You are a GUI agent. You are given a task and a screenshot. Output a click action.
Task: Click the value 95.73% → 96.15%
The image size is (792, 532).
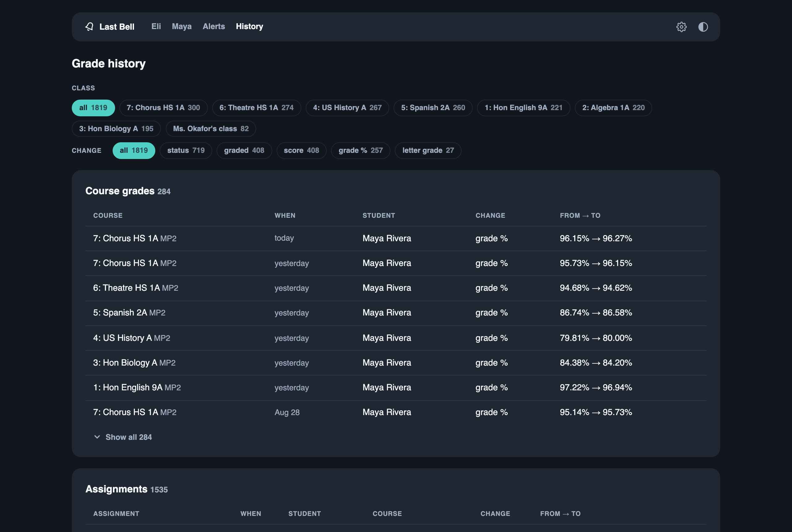click(x=596, y=263)
